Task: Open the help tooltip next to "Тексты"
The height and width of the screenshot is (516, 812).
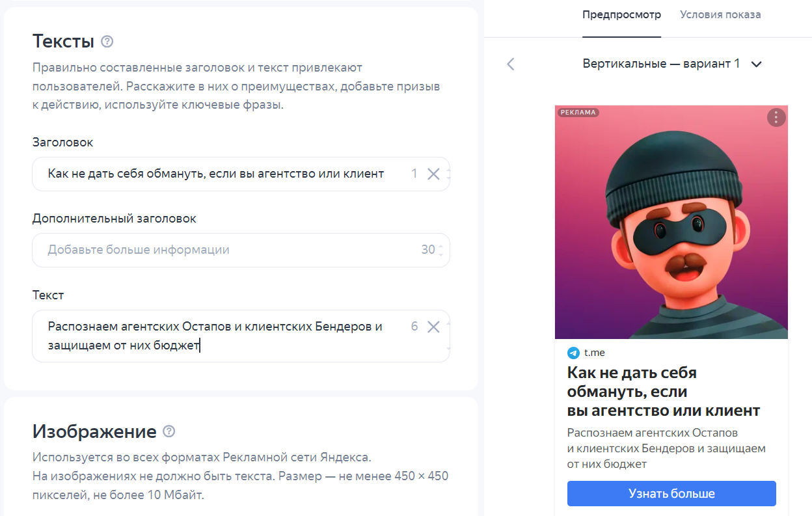Action: click(x=107, y=41)
